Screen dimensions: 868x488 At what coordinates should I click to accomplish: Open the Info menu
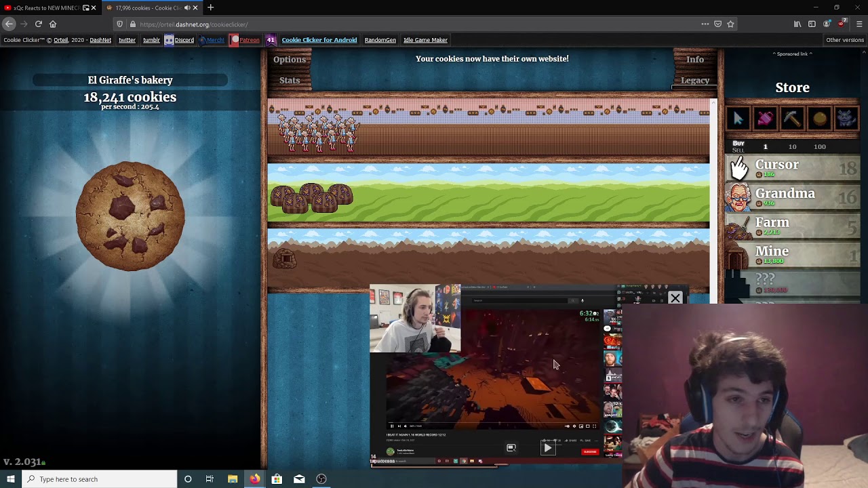(x=695, y=60)
